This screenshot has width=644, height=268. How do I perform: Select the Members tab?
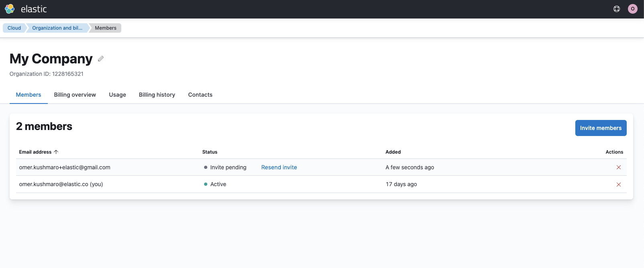[x=29, y=95]
